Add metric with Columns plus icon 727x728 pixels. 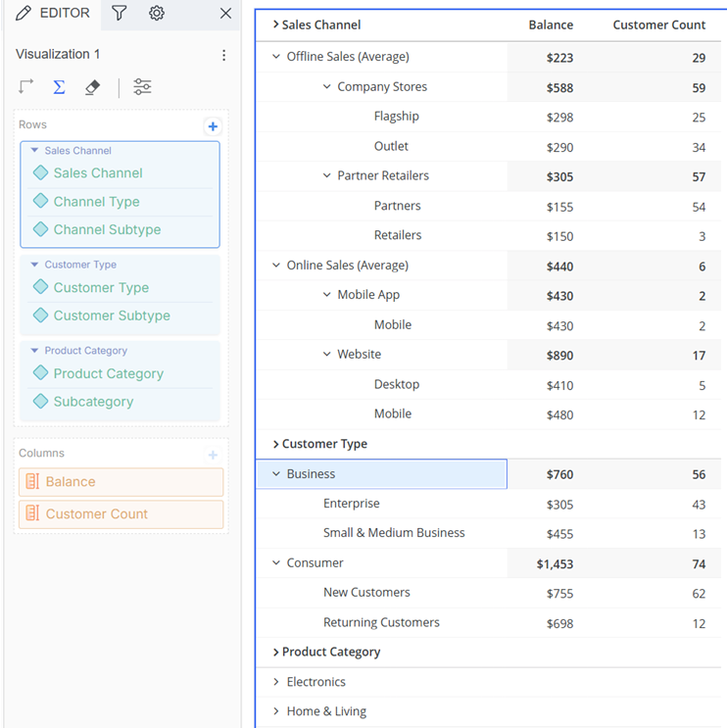coord(213,455)
